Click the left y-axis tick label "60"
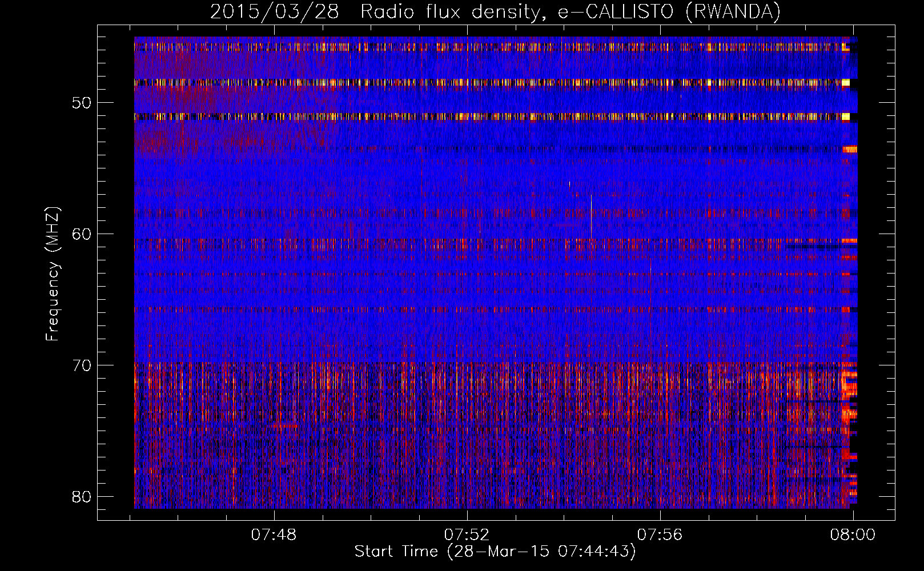The width and height of the screenshot is (924, 571). pos(82,234)
